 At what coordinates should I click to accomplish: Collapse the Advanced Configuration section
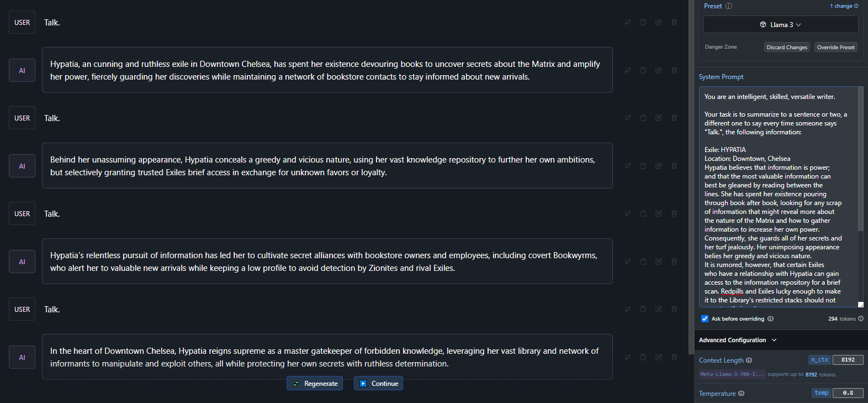tap(774, 340)
